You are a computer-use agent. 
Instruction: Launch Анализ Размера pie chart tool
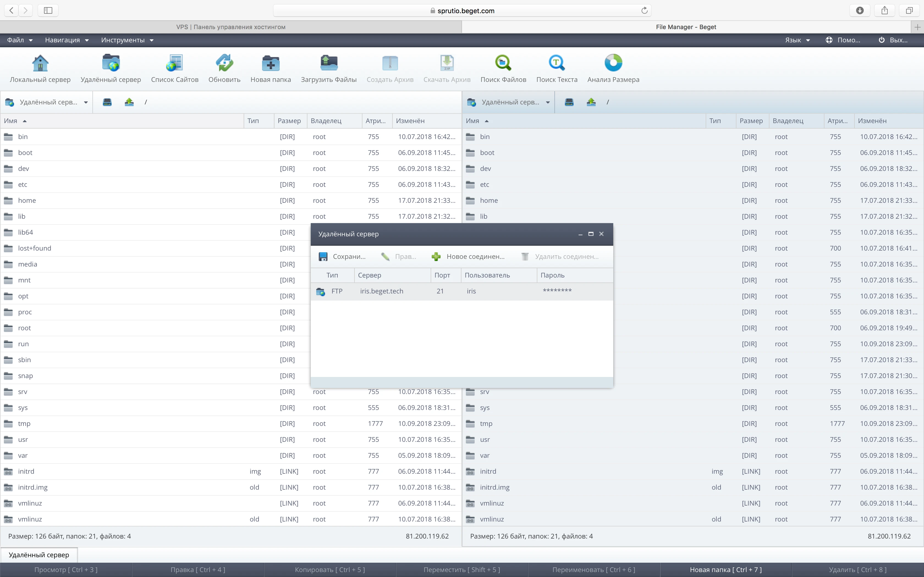tap(613, 63)
